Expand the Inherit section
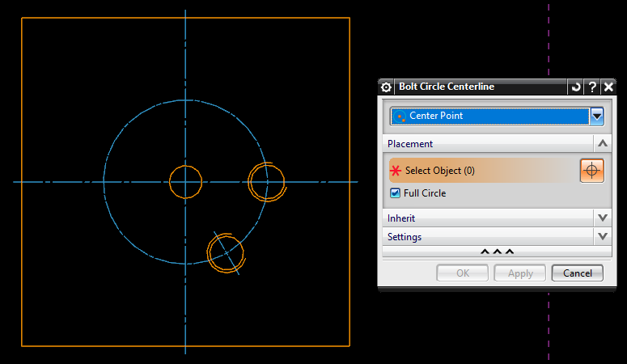The height and width of the screenshot is (364, 627). (602, 218)
